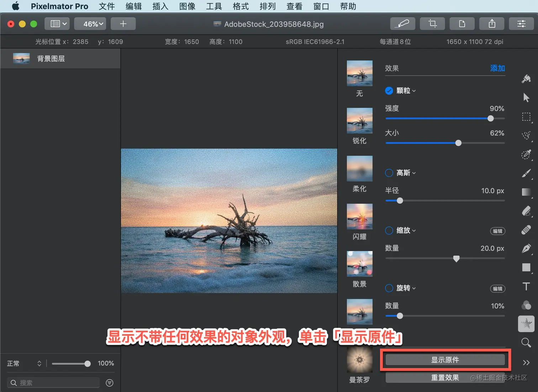Click the adjustments sliders toolbar button
The width and height of the screenshot is (538, 392).
521,24
